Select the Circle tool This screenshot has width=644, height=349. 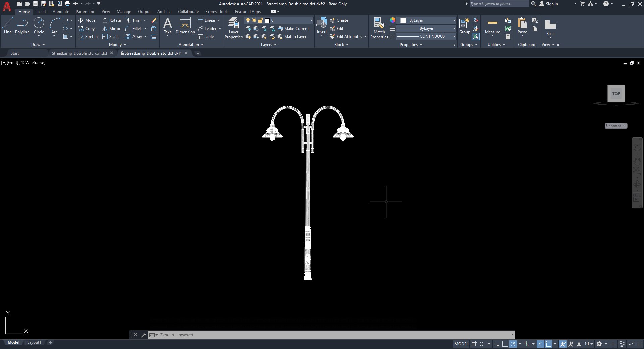(x=39, y=26)
